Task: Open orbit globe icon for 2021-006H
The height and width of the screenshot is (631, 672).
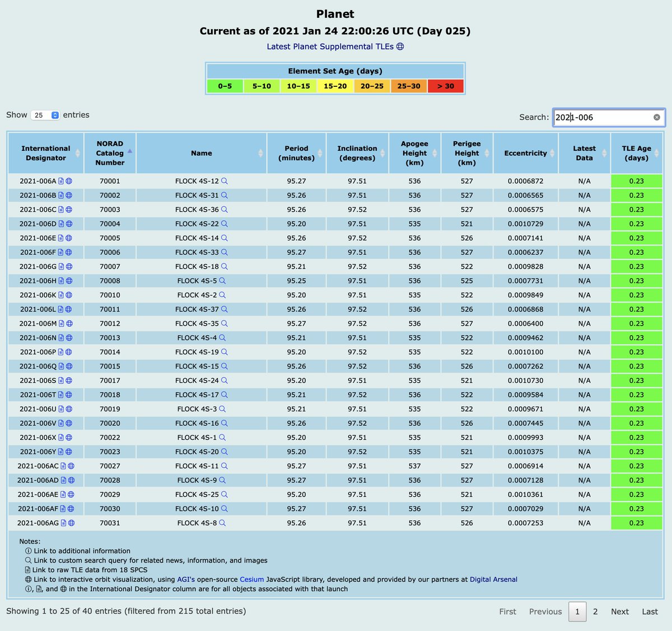Action: click(69, 281)
